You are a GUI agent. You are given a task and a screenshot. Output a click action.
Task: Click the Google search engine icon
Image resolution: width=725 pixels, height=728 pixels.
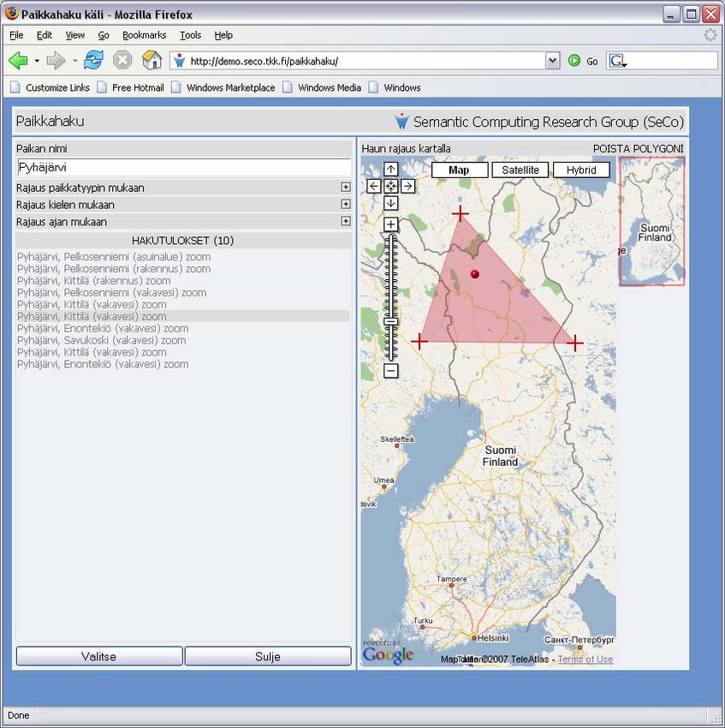617,61
